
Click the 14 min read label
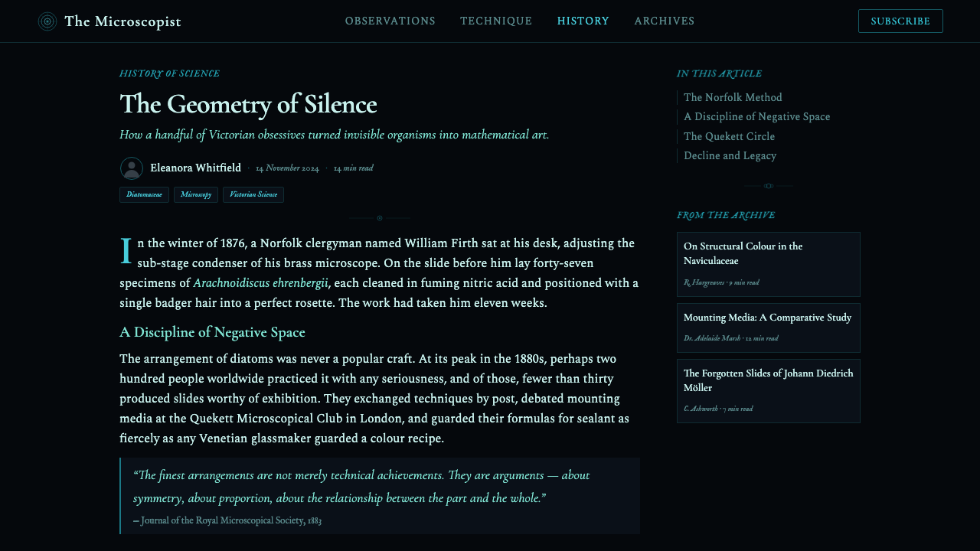point(354,168)
